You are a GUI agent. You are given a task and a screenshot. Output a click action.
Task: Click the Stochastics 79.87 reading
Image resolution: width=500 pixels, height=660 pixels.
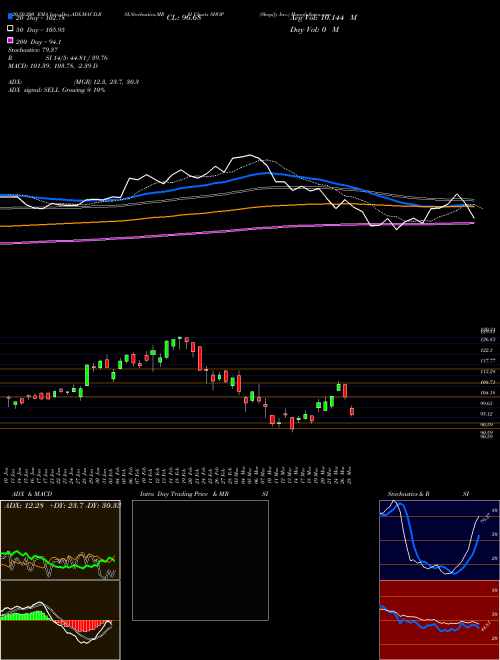point(31,50)
